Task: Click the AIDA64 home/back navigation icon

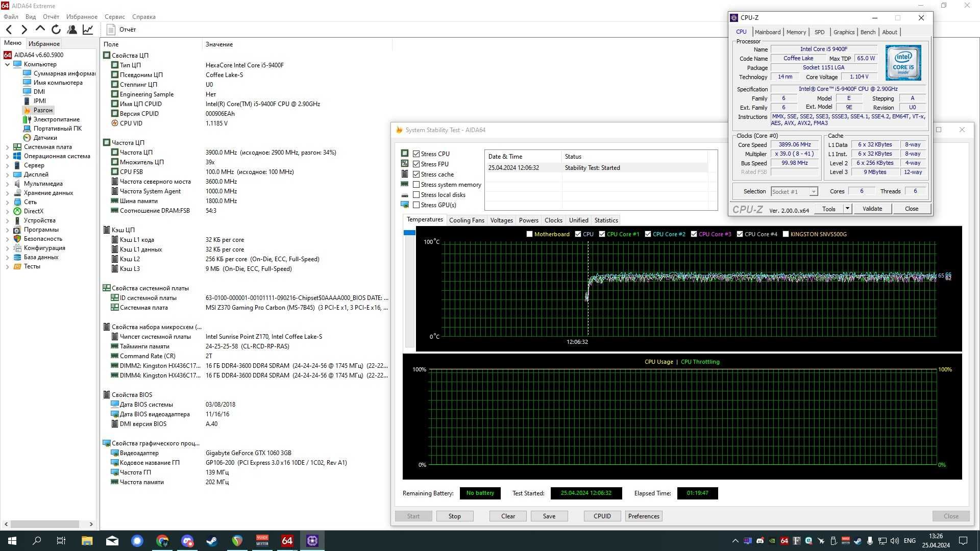Action: point(8,29)
